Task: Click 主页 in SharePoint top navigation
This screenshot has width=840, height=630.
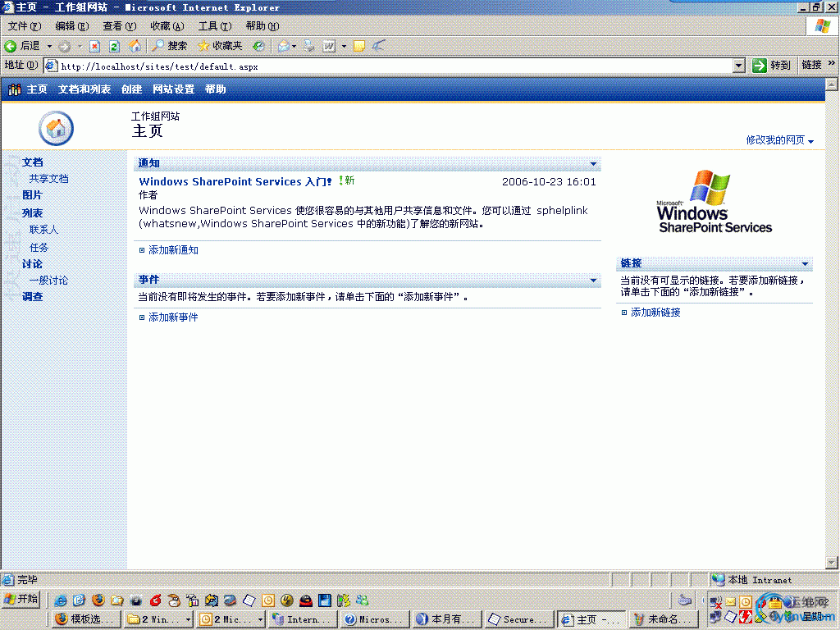Action: pos(37,89)
